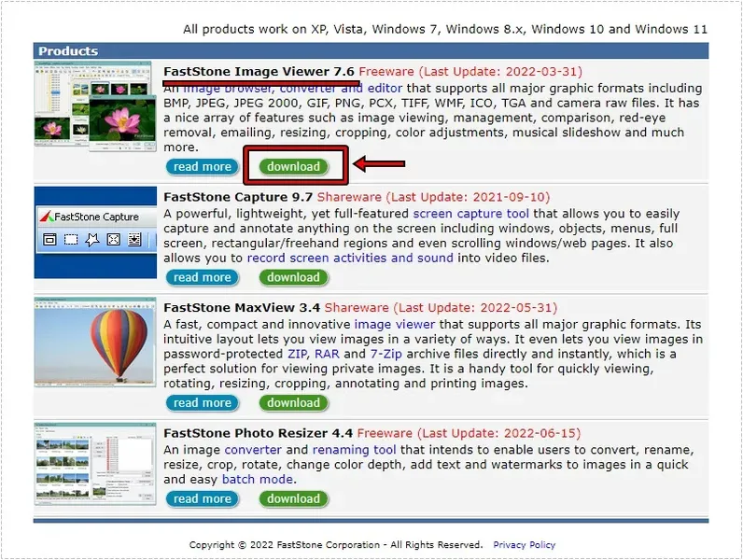Click 'record screen activities and sound' link

point(350,259)
